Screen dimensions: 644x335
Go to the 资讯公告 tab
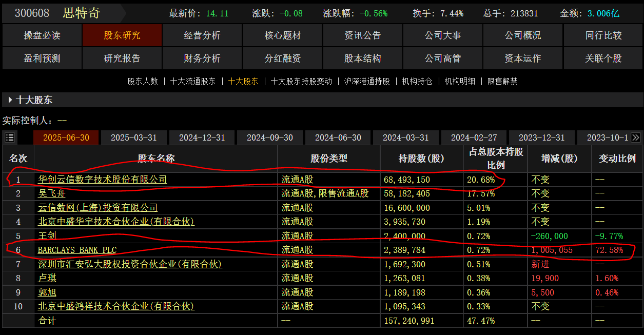click(363, 35)
